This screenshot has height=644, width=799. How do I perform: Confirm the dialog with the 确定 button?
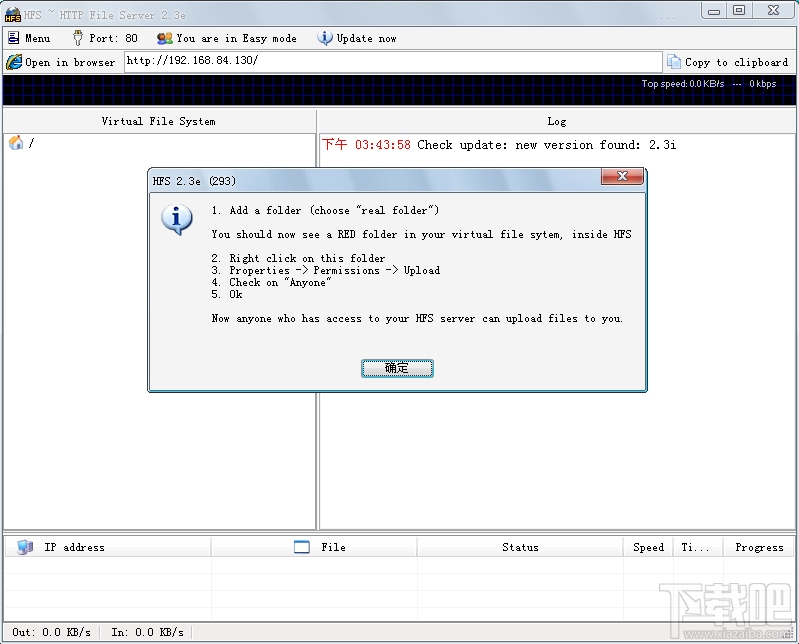point(397,368)
